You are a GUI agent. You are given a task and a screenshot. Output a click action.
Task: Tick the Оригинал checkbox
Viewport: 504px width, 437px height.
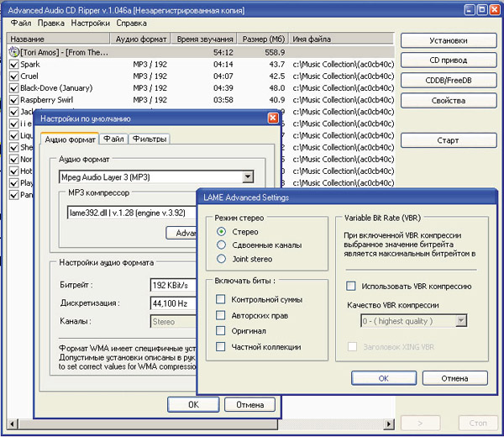click(x=220, y=330)
